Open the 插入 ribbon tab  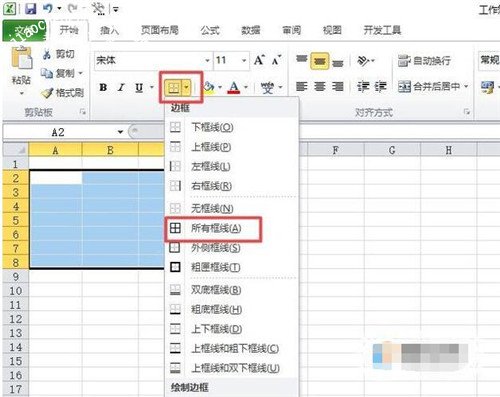tap(109, 30)
